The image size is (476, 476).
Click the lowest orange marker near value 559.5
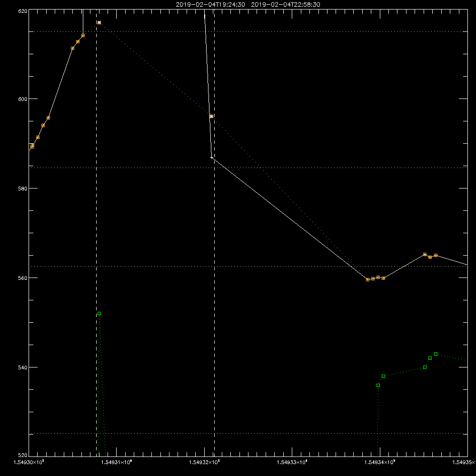click(x=367, y=280)
